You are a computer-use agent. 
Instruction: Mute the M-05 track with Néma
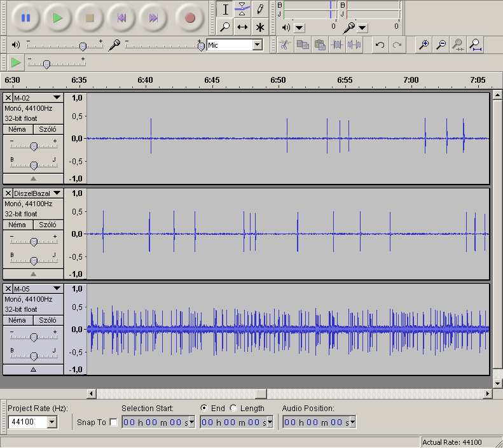coord(17,320)
